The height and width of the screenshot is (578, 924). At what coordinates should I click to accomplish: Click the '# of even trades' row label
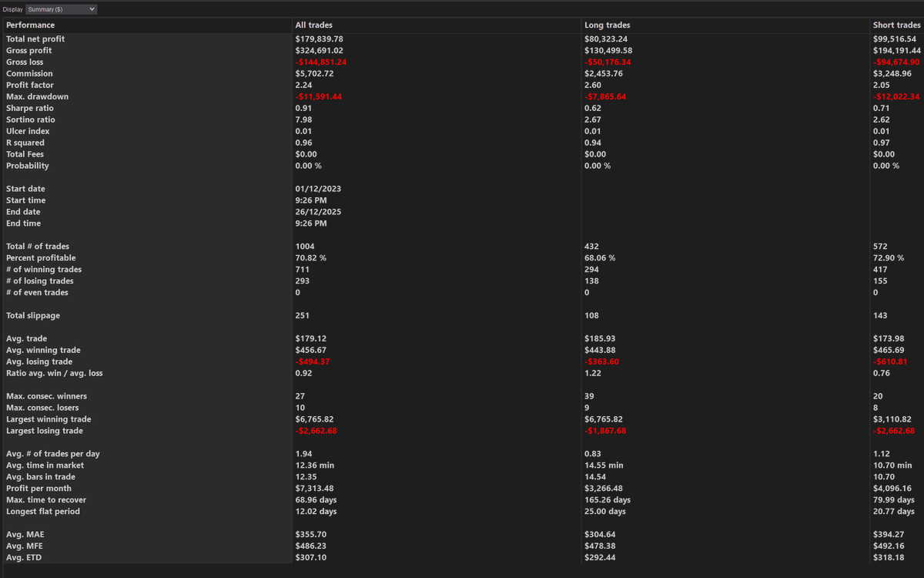(37, 293)
